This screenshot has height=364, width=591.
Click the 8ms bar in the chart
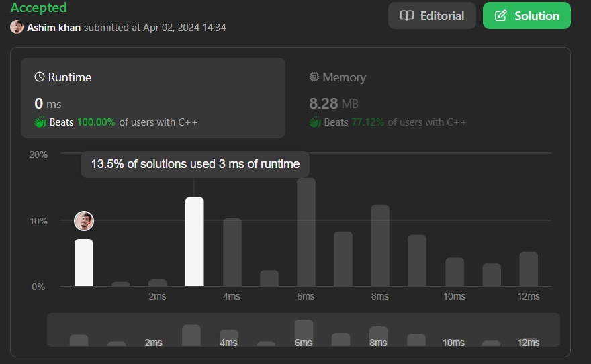(380, 246)
